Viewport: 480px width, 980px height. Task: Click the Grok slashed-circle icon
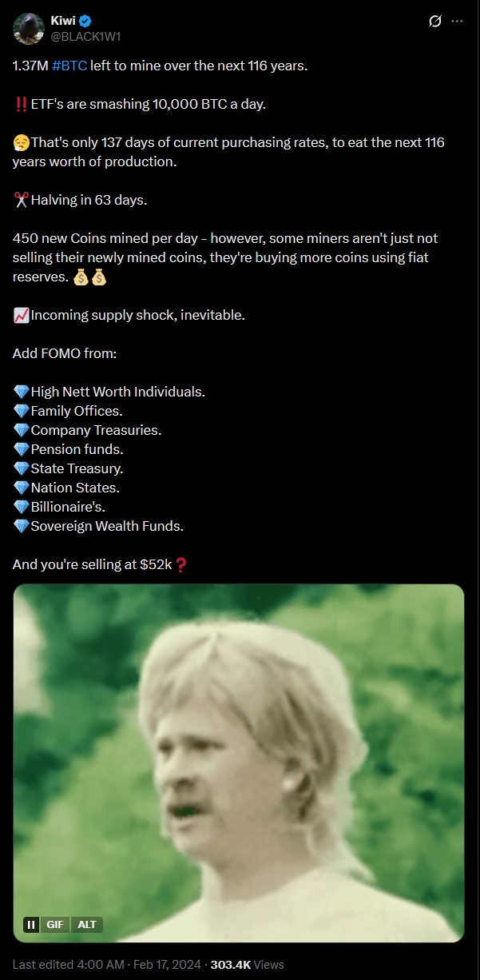point(435,22)
